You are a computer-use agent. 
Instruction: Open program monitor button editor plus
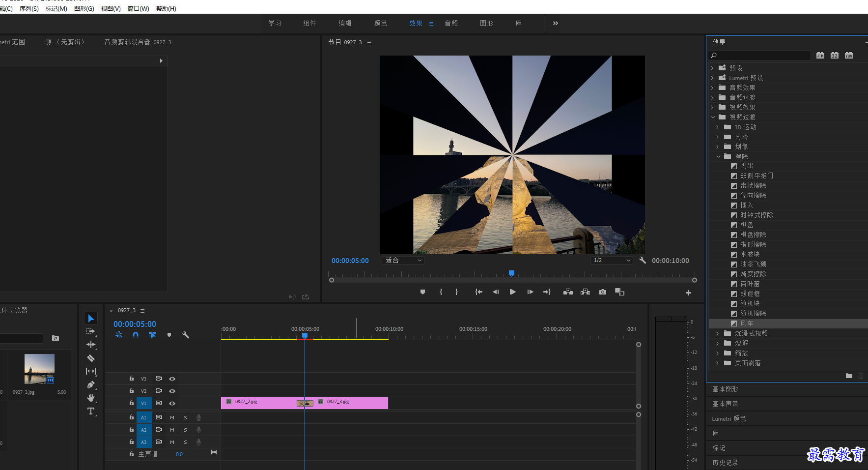tap(688, 293)
